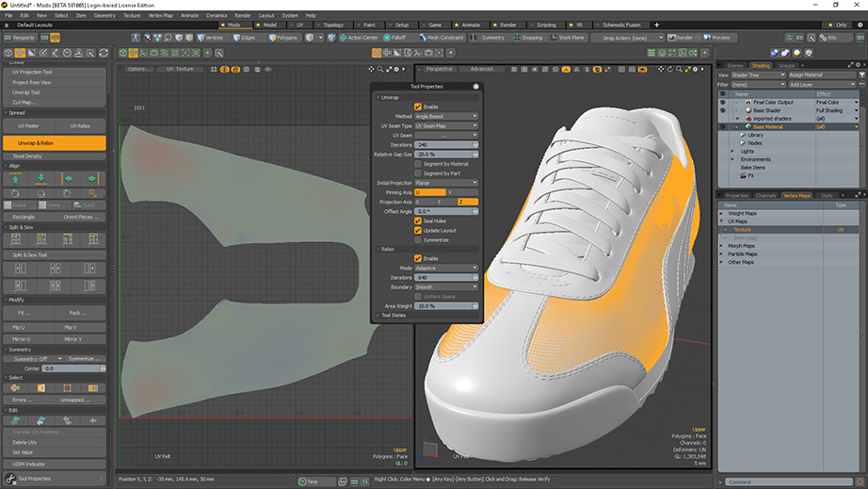Open the Initial Projection dropdown
This screenshot has width=868, height=489.
(x=446, y=183)
